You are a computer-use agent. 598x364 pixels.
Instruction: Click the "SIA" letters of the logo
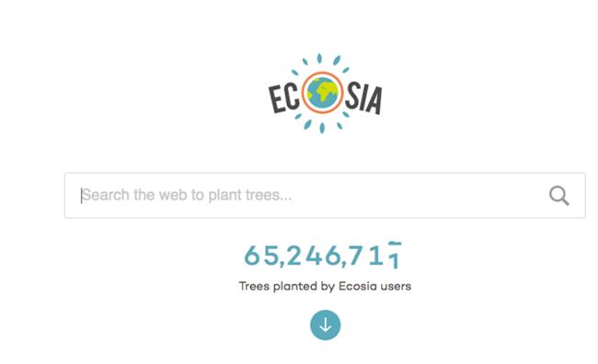[x=363, y=99]
